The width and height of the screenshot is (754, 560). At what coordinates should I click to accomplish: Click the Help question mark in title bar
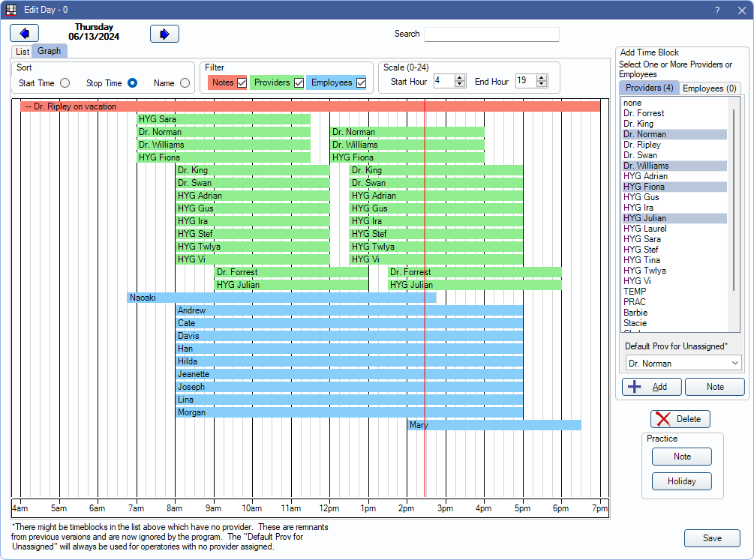[717, 10]
